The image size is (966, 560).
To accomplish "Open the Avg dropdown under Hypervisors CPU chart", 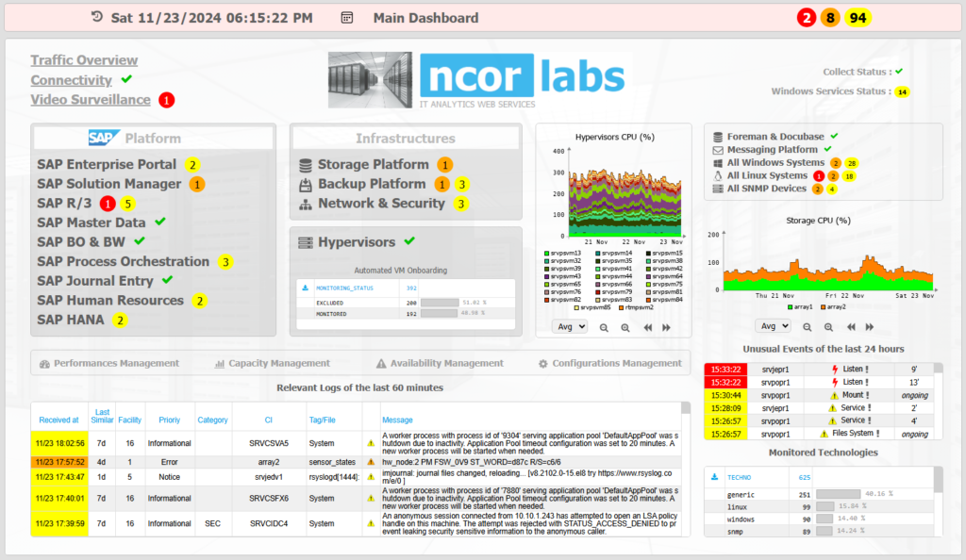I will coord(570,327).
